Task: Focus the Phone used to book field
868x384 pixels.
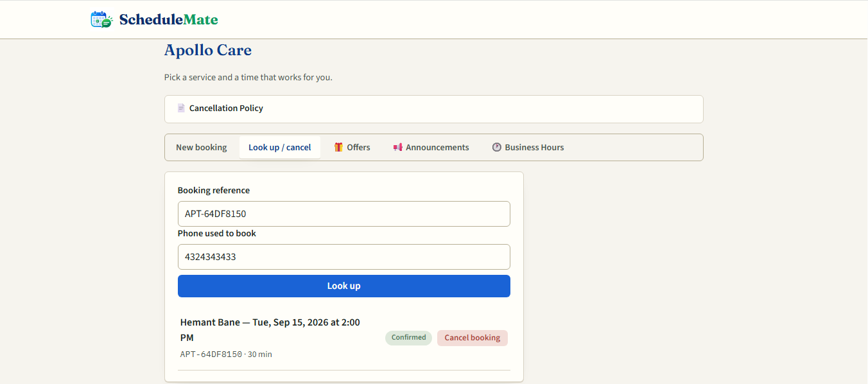Action: (344, 257)
